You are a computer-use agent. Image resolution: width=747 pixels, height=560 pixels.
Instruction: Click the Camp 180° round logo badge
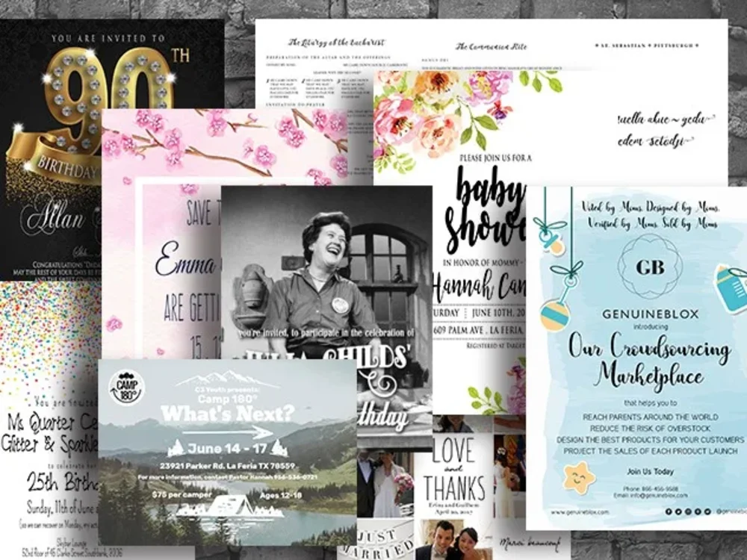pyautogui.click(x=125, y=388)
